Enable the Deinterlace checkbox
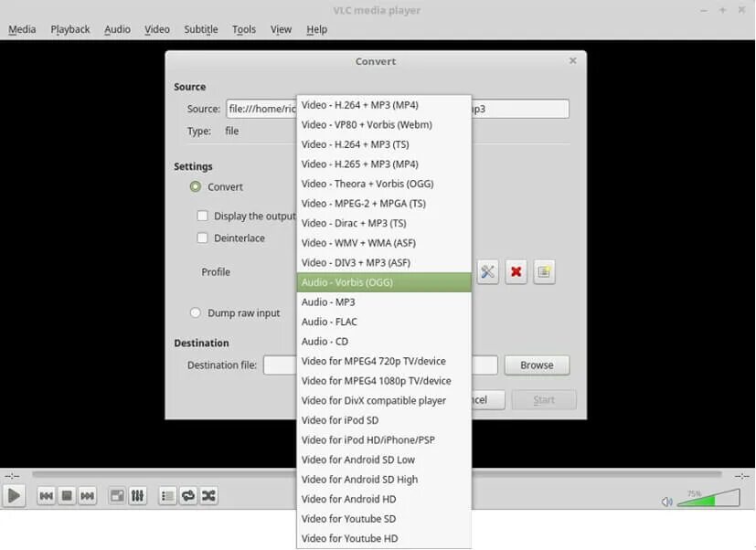The image size is (756, 550). [x=203, y=238]
